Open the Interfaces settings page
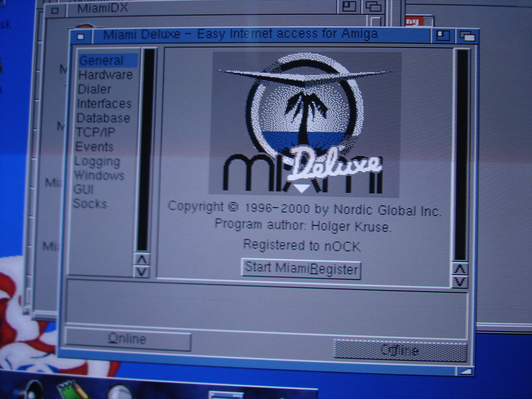The image size is (532, 399). coord(104,103)
